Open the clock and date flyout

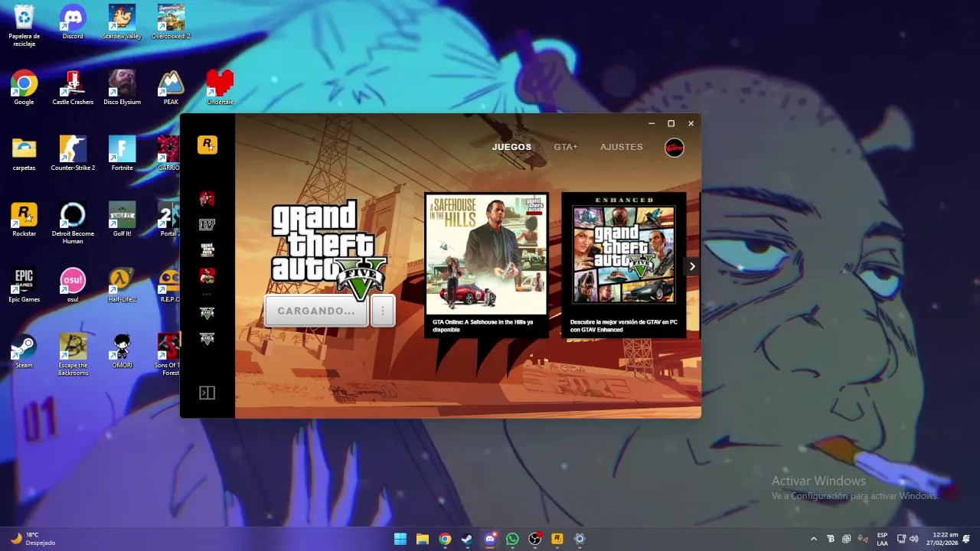tap(942, 539)
